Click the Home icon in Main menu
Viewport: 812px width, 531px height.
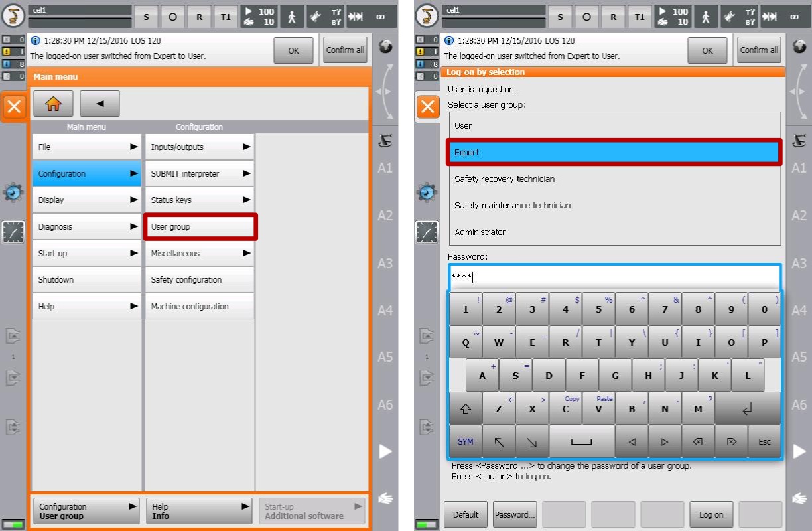[53, 104]
